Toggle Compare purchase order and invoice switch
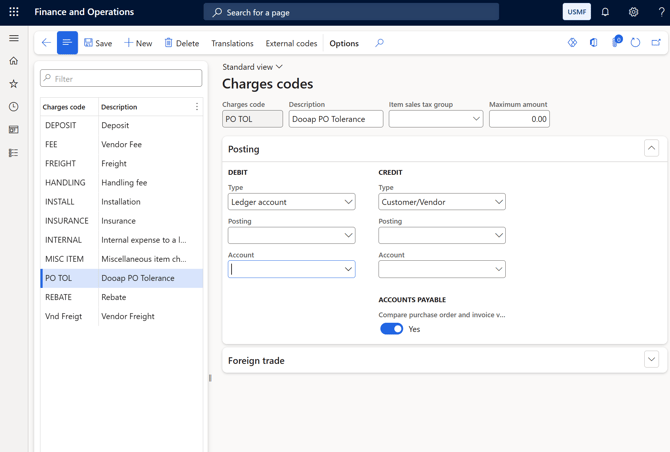Viewport: 670px width, 452px height. [x=391, y=329]
